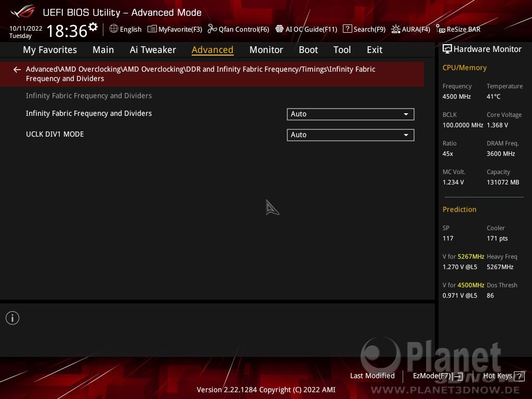
Task: Open Qfan Control fan icon
Action: click(x=212, y=29)
